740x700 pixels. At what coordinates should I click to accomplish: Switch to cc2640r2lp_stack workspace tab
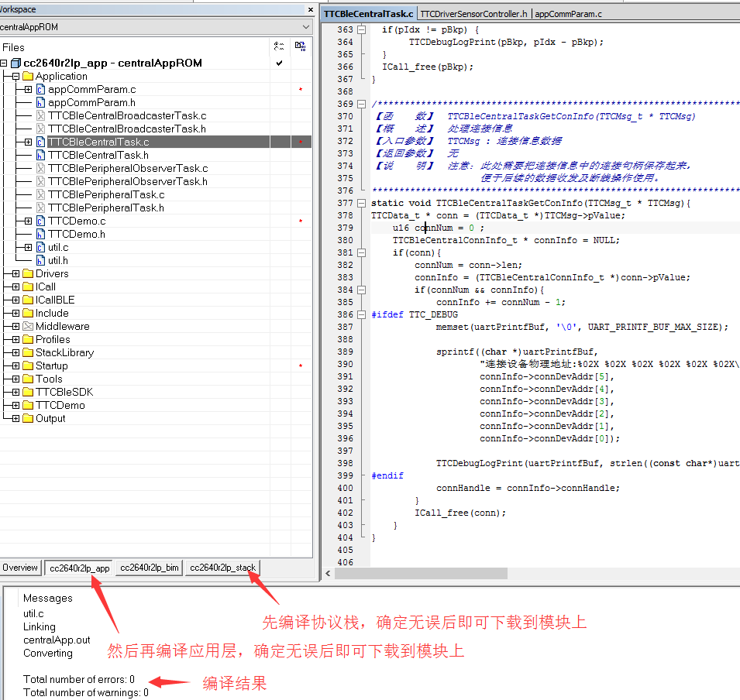(222, 568)
